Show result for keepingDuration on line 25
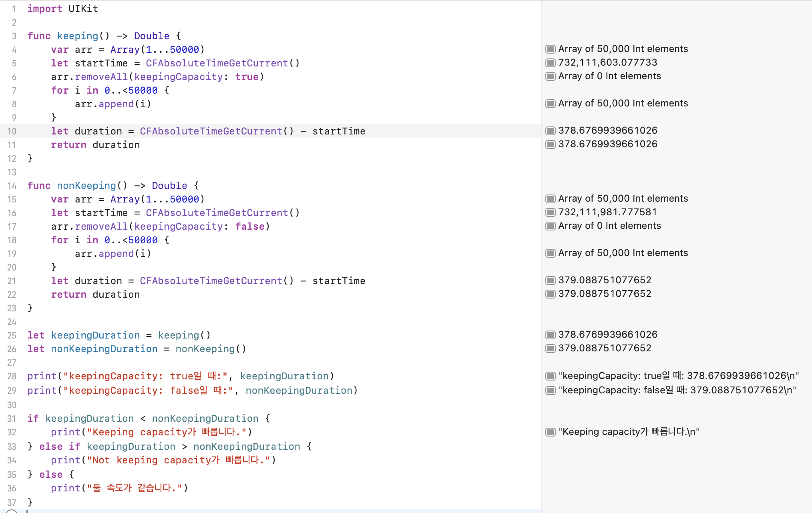This screenshot has width=812, height=513. pos(551,335)
